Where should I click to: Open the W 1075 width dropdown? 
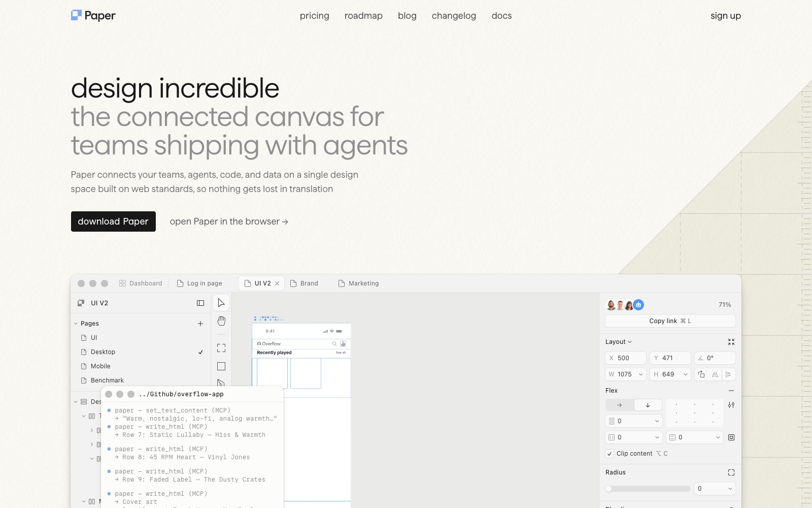coord(641,374)
